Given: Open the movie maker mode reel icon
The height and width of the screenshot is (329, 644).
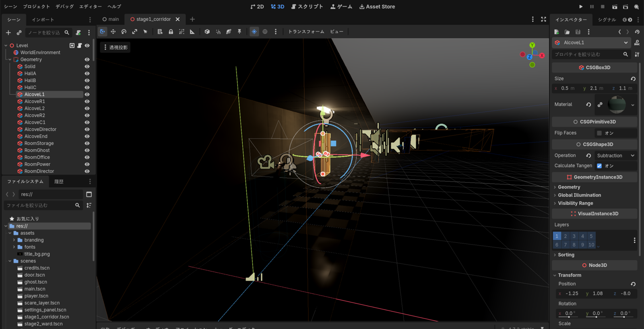Looking at the screenshot, I should tap(636, 7).
